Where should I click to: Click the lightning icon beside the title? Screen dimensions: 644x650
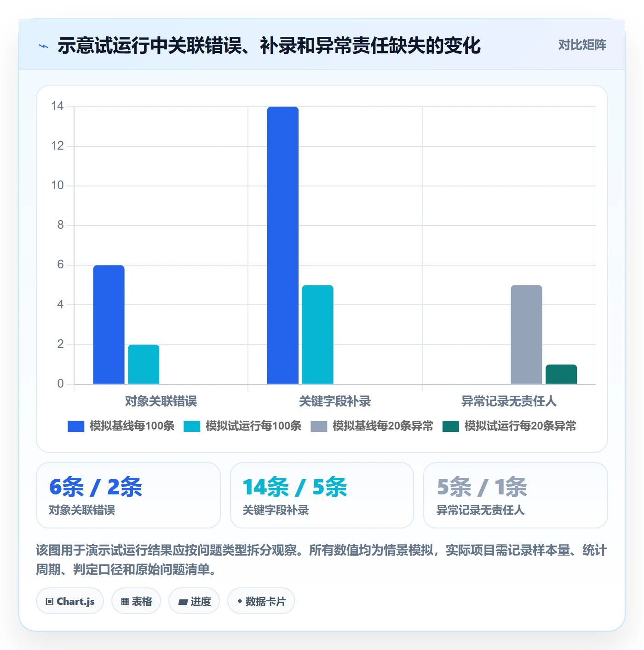(x=44, y=46)
